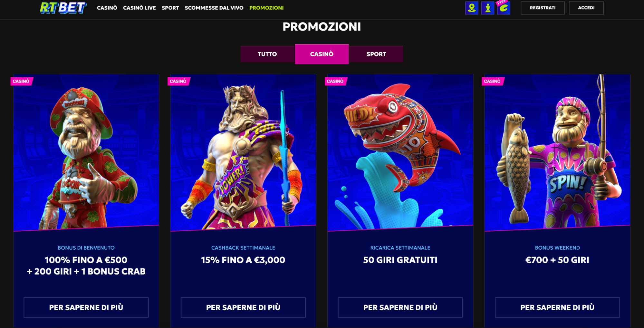
Task: Open the map pin icon
Action: tap(472, 8)
